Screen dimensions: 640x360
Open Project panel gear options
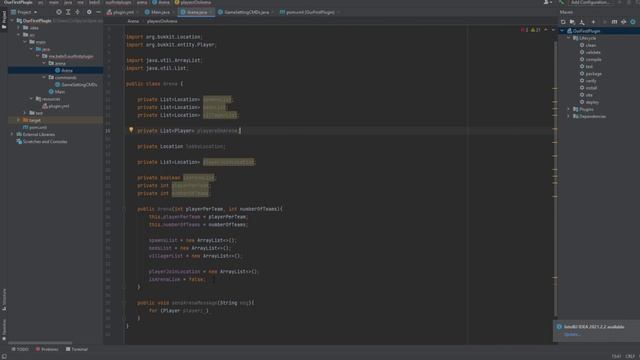pyautogui.click(x=89, y=12)
